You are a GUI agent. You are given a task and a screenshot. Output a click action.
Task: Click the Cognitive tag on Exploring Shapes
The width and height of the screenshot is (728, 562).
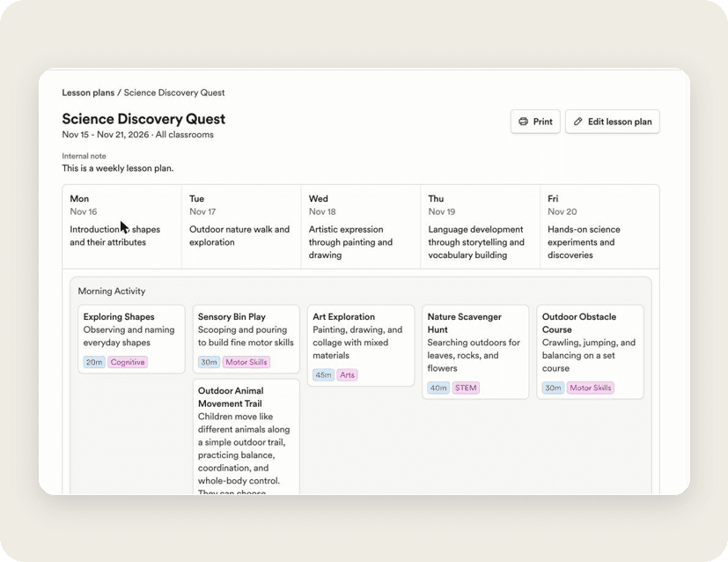(128, 362)
